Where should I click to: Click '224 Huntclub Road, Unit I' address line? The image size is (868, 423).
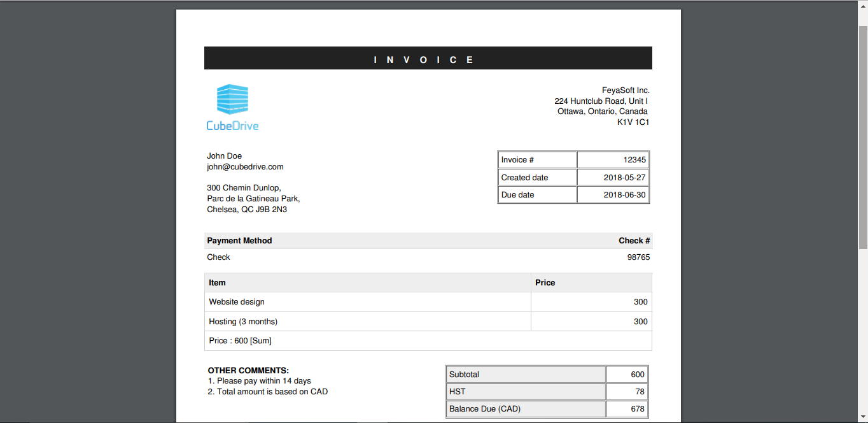pyautogui.click(x=601, y=101)
